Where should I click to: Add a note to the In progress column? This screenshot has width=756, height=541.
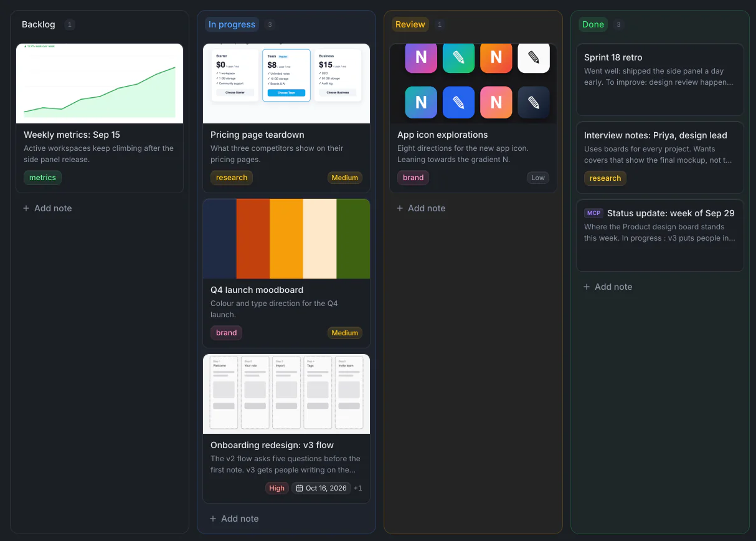pos(234,519)
